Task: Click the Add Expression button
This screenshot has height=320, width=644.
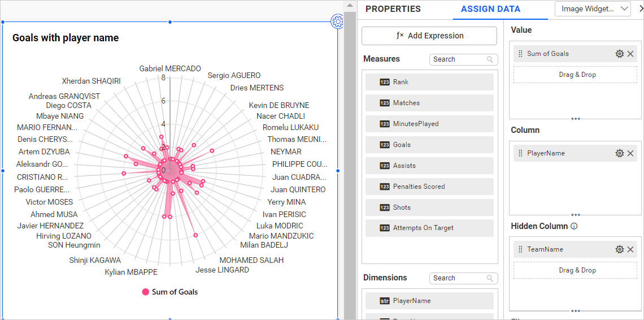Action: click(x=429, y=36)
